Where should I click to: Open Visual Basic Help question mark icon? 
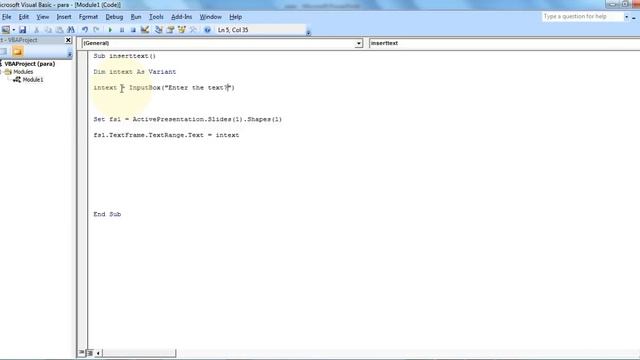pos(207,30)
